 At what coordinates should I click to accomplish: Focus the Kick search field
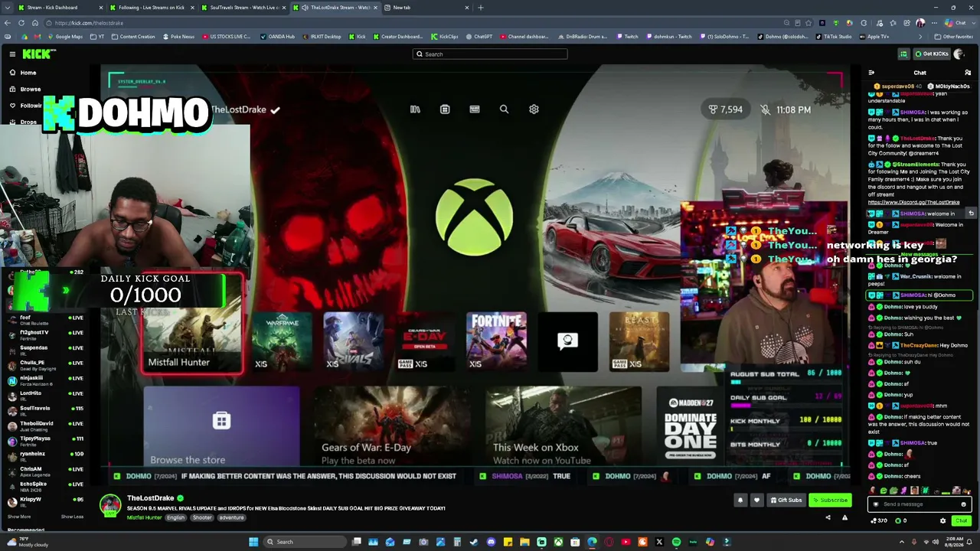point(490,54)
